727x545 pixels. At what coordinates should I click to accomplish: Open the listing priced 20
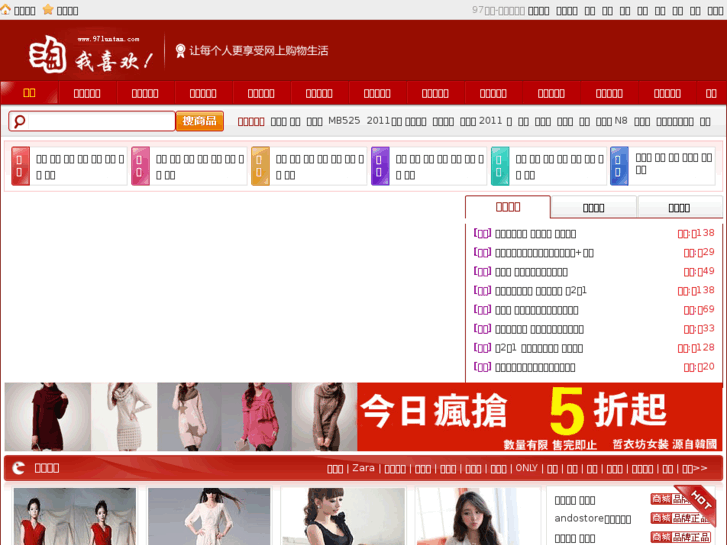pyautogui.click(x=535, y=367)
